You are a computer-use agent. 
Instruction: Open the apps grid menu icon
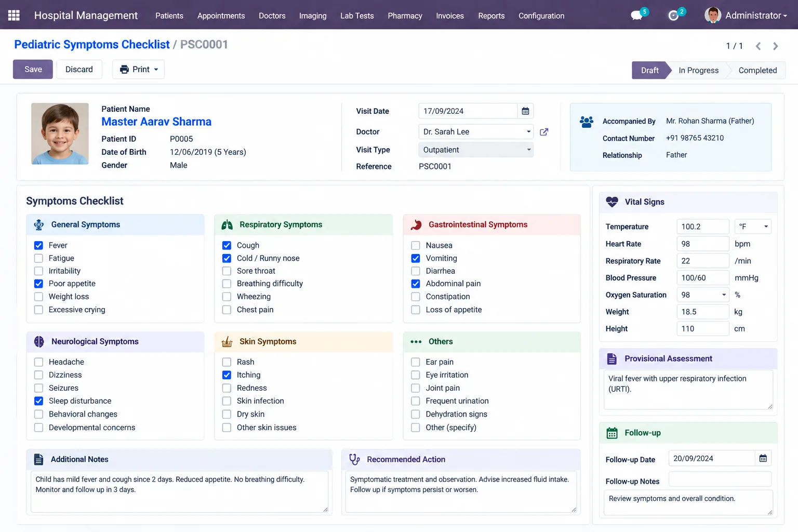(14, 15)
